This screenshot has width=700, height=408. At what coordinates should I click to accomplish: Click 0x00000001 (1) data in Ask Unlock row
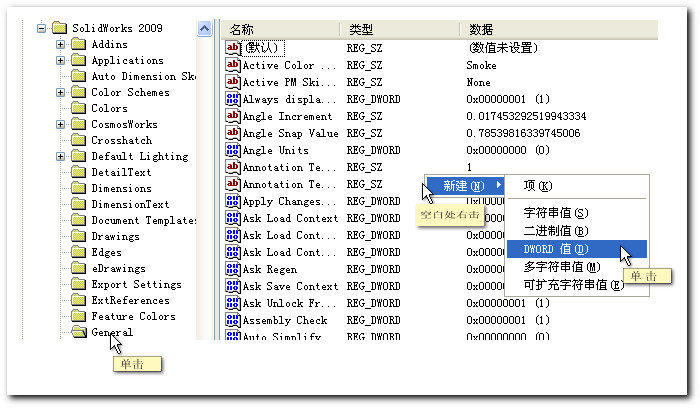tap(508, 303)
